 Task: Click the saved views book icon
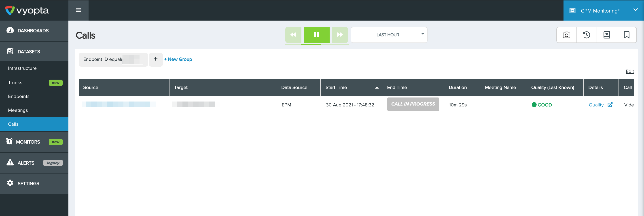tap(607, 35)
